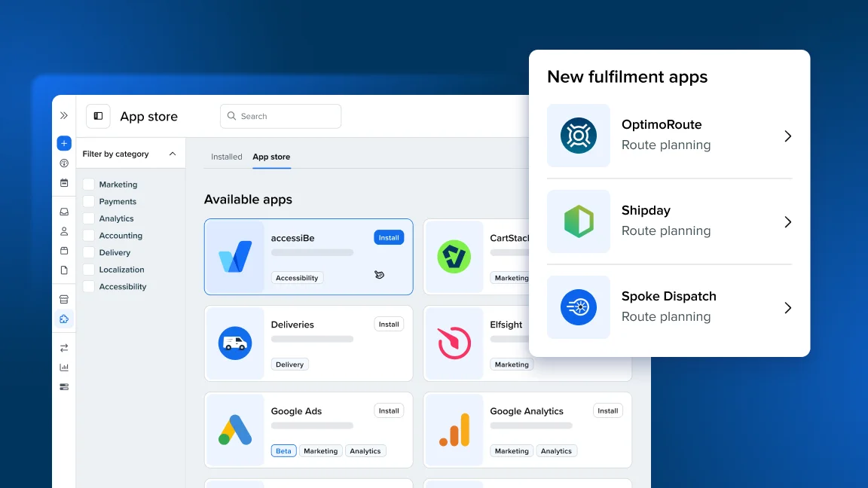This screenshot has height=488, width=868.
Task: Click the Beta tag on Google Ads
Action: click(x=283, y=451)
